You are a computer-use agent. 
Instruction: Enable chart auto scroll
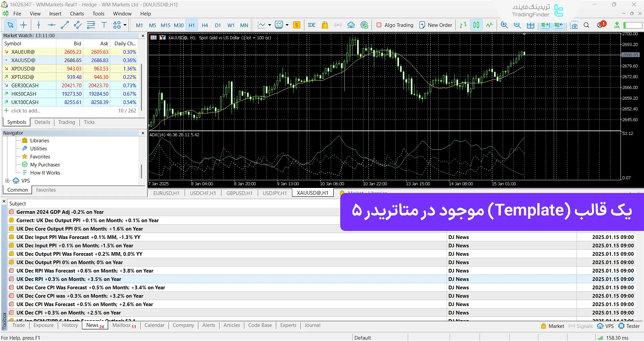click(x=545, y=25)
